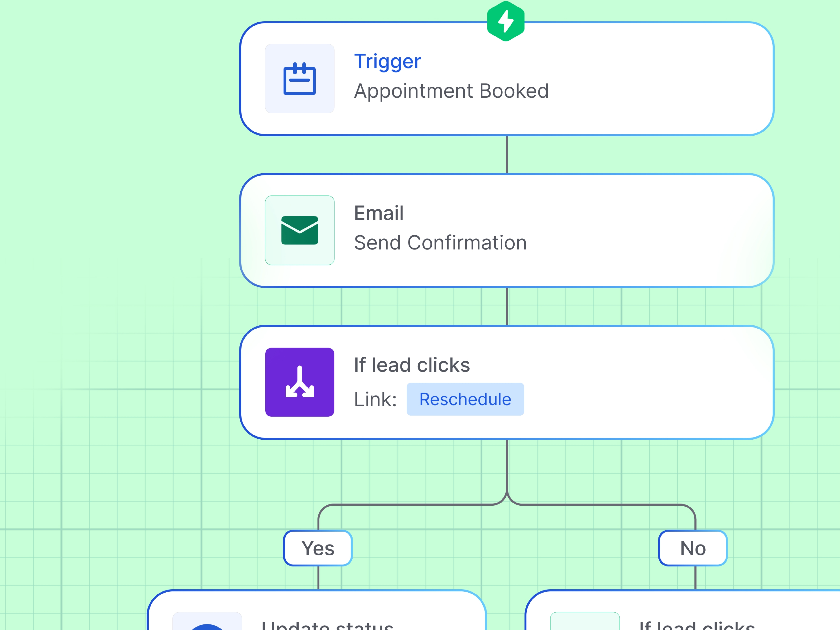
Task: Click the green lightning bolt hexagon badge
Action: pyautogui.click(x=506, y=21)
